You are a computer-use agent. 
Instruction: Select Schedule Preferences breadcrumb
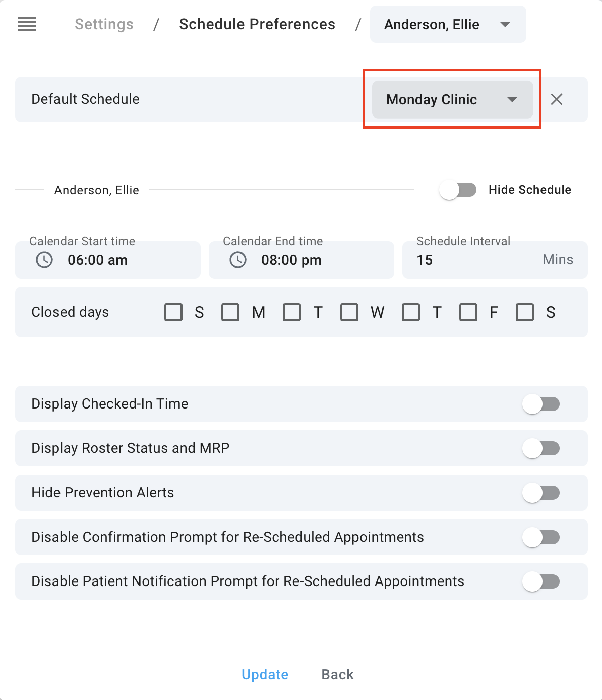(257, 24)
